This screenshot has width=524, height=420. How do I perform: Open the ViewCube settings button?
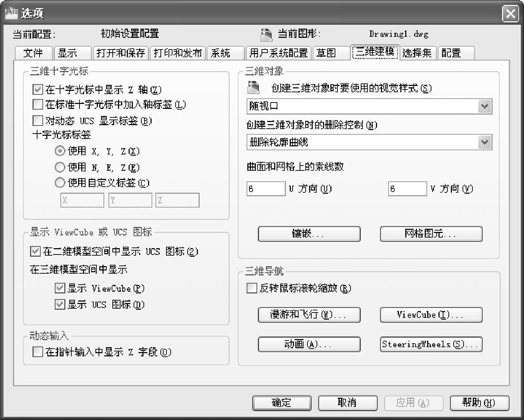(x=431, y=315)
